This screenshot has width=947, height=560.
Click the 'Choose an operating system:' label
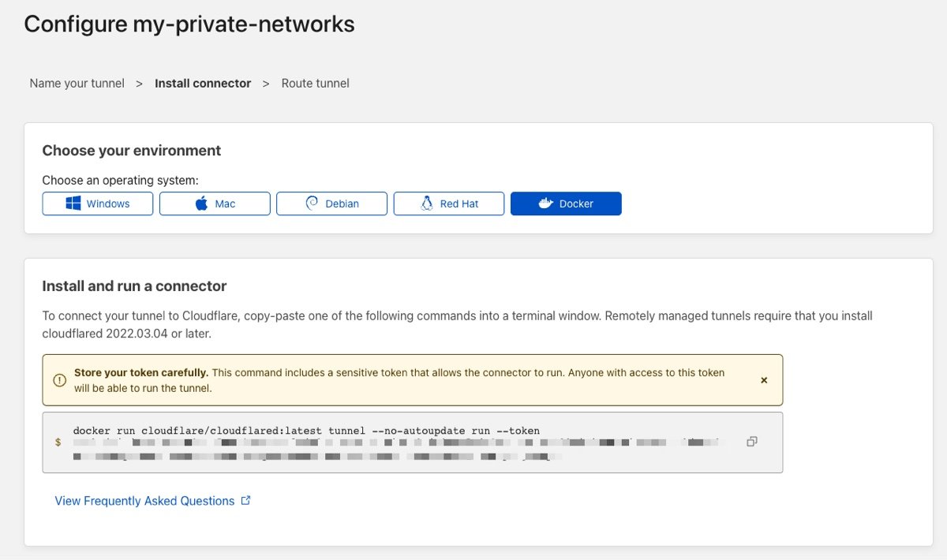click(x=121, y=181)
